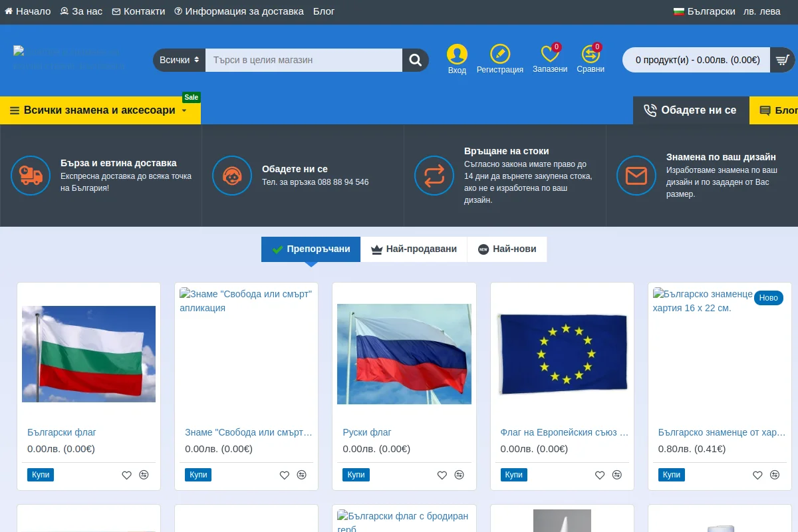Compare icon for EU flag

click(x=617, y=475)
